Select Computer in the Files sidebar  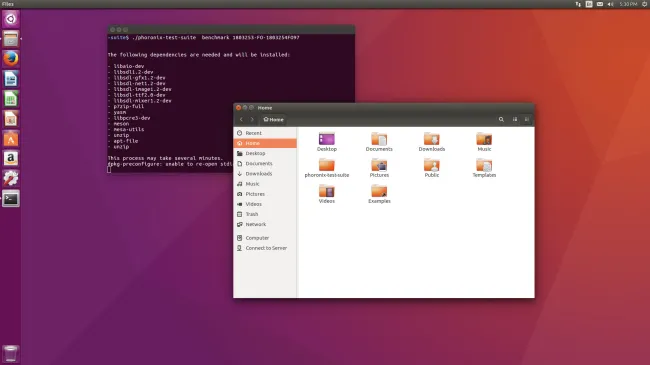(265, 238)
